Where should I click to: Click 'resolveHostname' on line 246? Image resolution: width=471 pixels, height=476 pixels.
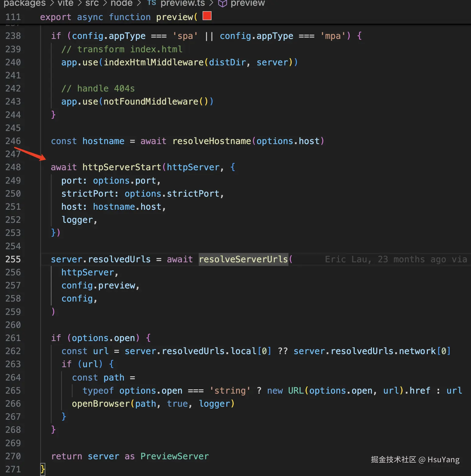[x=212, y=141]
